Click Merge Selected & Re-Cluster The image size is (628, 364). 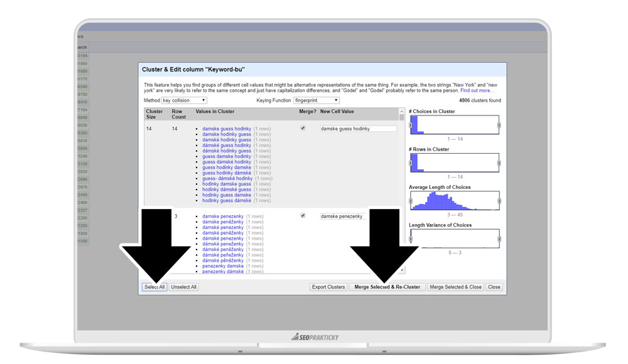(387, 287)
